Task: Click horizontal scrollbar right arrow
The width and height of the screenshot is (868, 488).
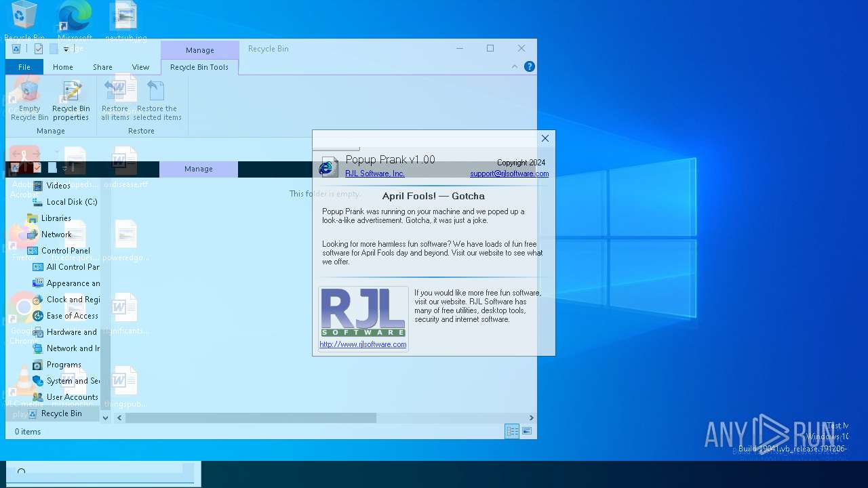Action: tap(531, 418)
